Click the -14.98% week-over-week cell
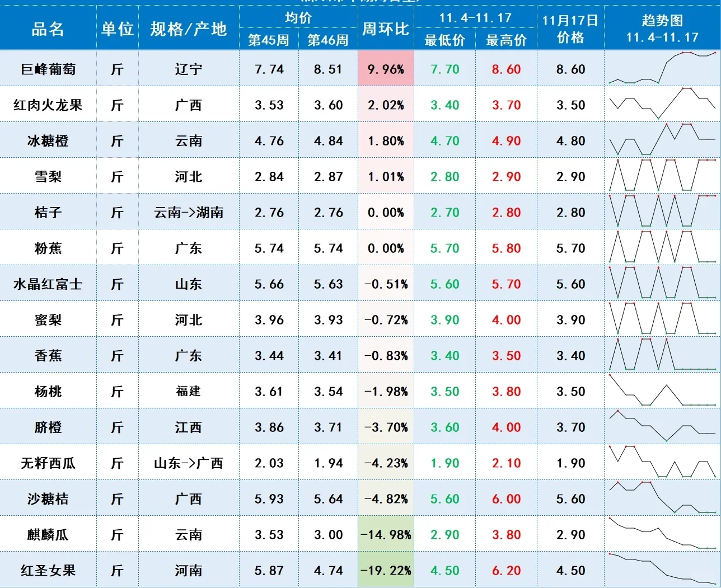This screenshot has width=721, height=588. coord(386,535)
